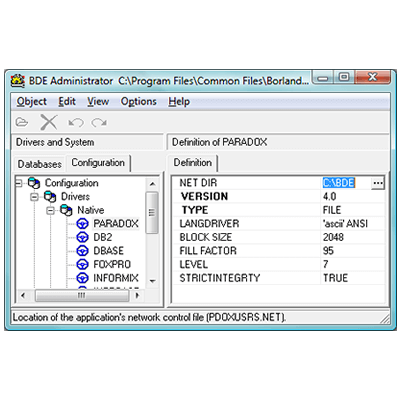Collapse the Drivers tree node
The width and height of the screenshot is (400, 400).
[x=34, y=197]
